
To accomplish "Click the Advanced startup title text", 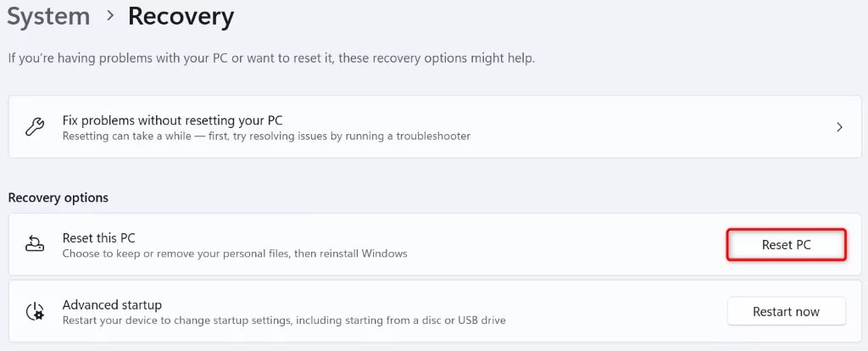I will 112,304.
